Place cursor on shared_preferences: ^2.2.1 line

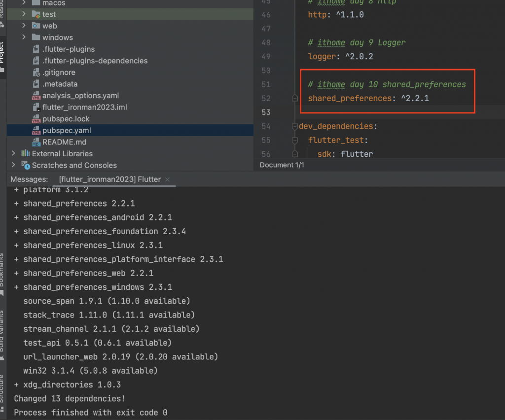pyautogui.click(x=368, y=98)
